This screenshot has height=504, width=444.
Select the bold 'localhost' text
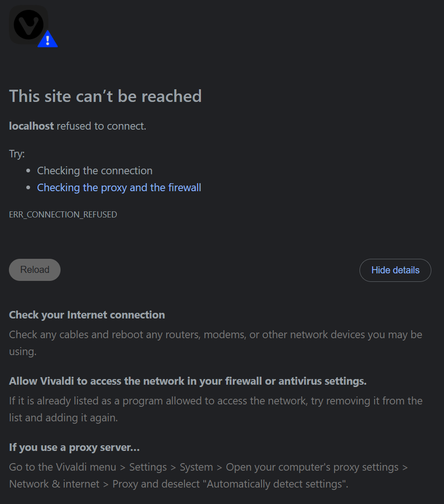pos(31,126)
